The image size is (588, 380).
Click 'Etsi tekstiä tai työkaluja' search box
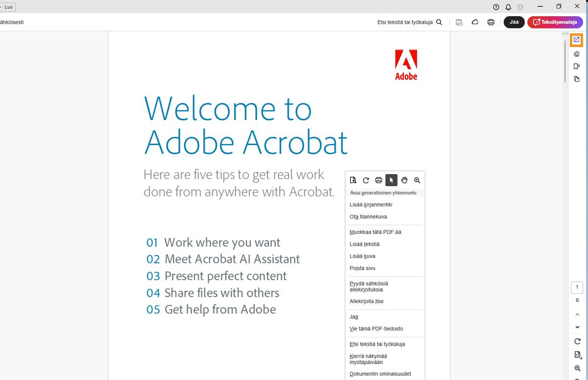click(409, 22)
